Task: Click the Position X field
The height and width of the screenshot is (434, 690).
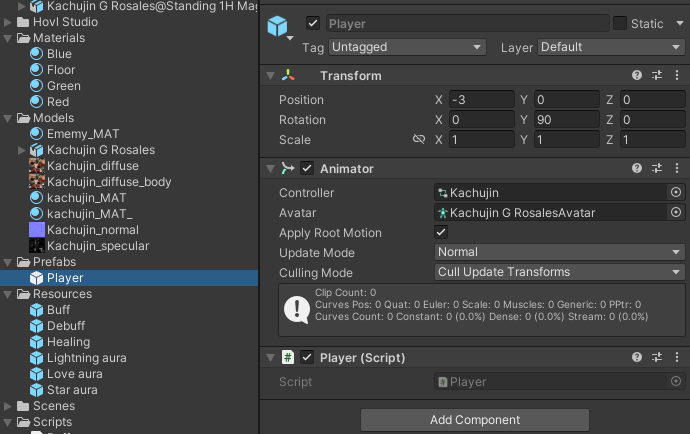Action: click(481, 99)
